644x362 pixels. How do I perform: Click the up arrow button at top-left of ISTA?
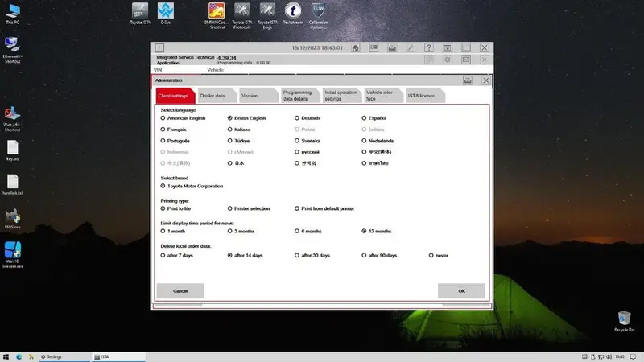(x=159, y=48)
